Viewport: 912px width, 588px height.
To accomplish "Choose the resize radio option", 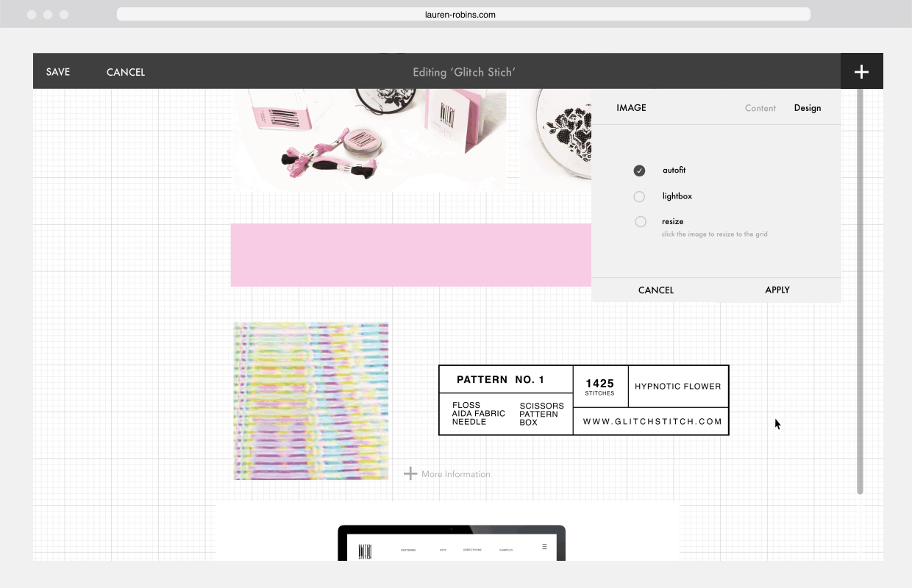I will click(x=641, y=221).
